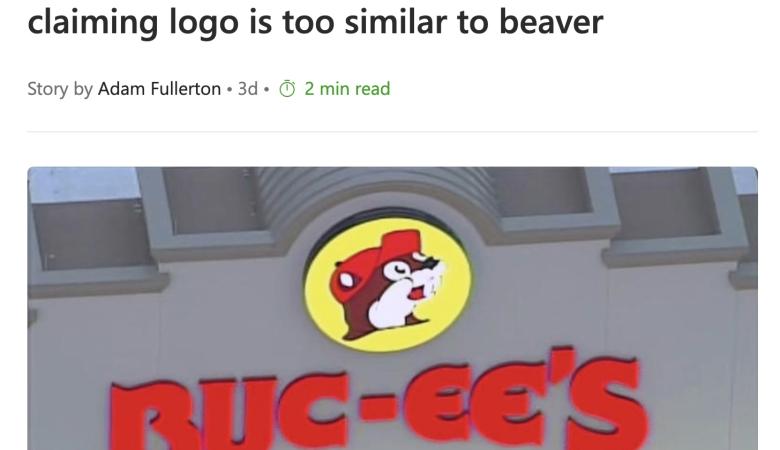Viewport: 780px width, 450px height.
Task: Click the '2 min read' label
Action: [x=347, y=89]
